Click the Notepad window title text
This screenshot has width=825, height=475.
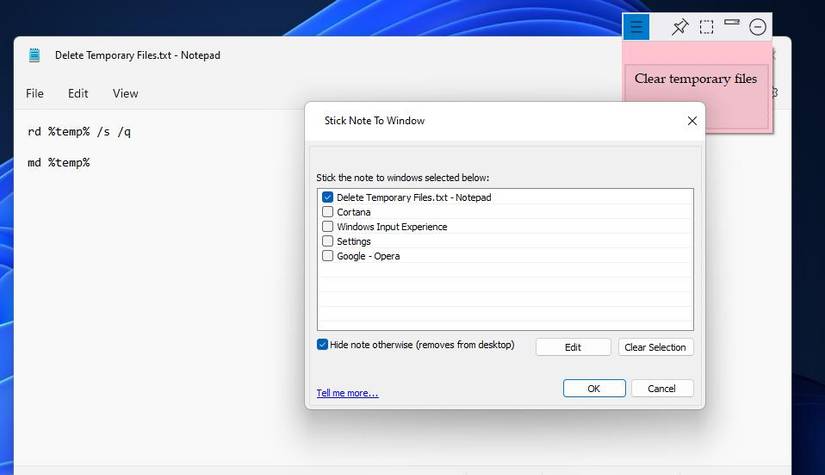pos(137,55)
